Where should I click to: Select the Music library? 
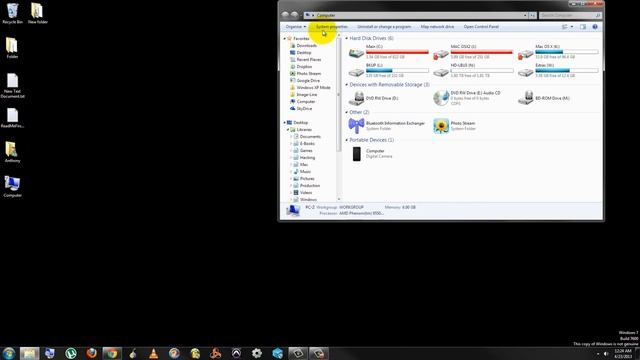click(305, 171)
